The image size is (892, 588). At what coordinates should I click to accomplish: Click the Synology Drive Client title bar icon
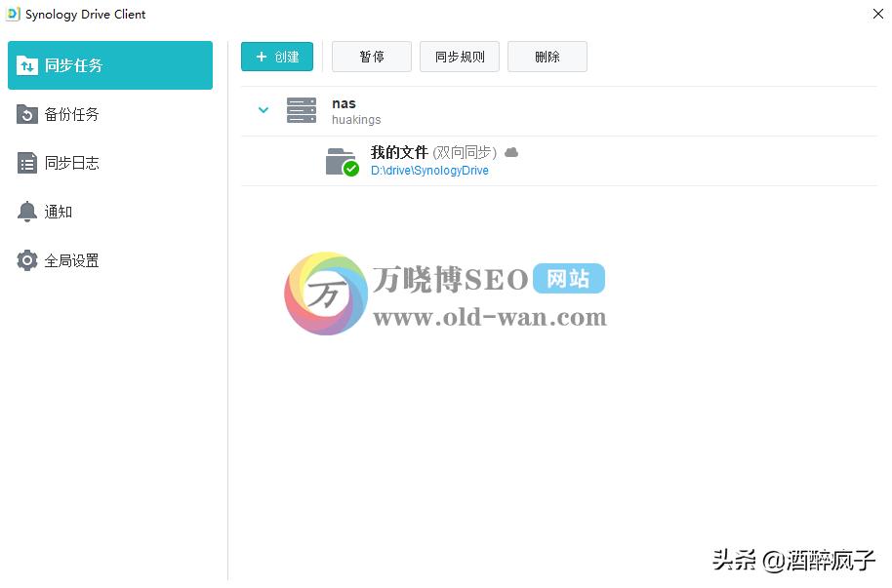coord(15,15)
